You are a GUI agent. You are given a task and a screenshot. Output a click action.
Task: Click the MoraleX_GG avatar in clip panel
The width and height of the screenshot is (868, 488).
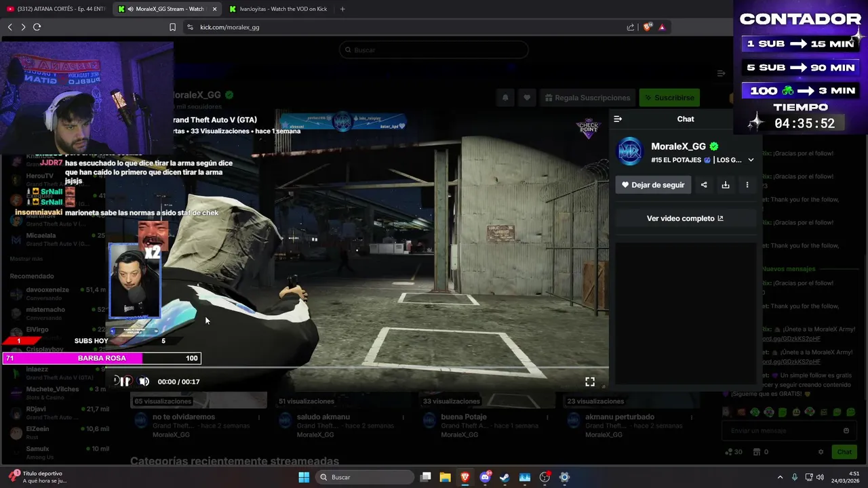point(630,151)
